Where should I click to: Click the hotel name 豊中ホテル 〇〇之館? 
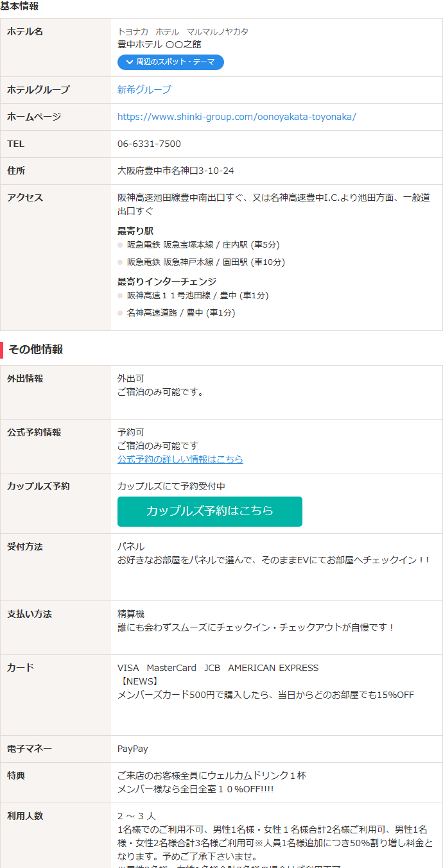(159, 44)
